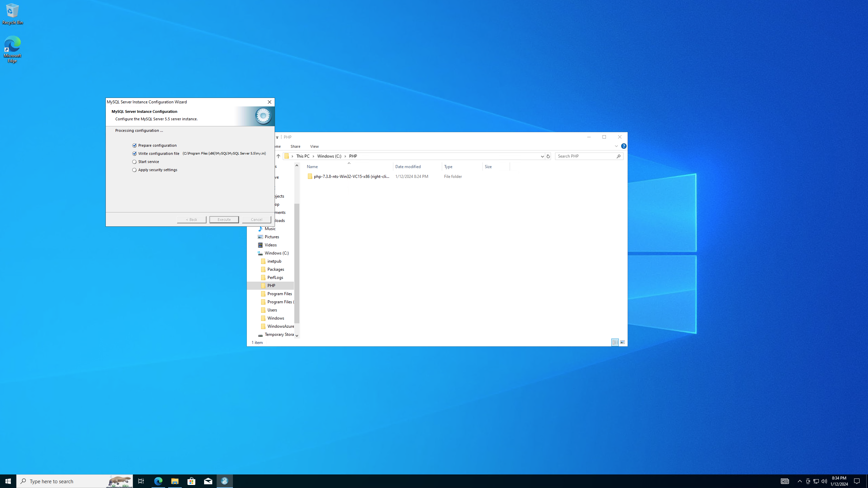Switch to details view button
Screen dimensions: 868x488
coord(615,342)
